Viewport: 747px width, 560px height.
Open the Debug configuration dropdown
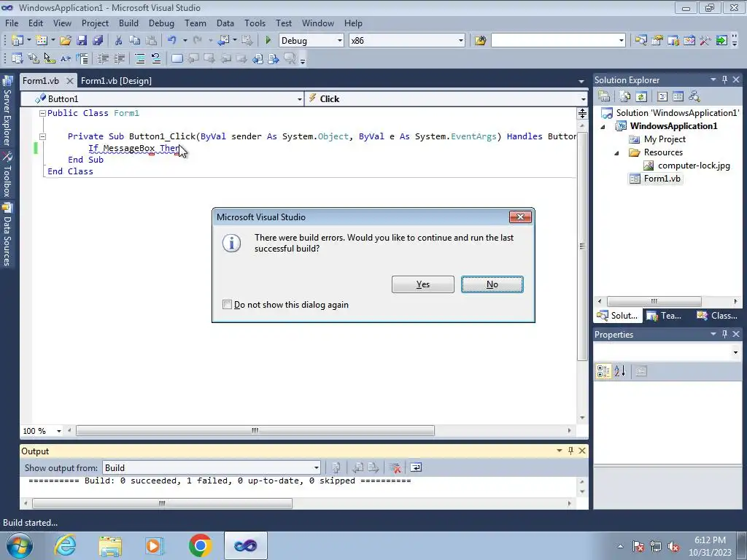coord(340,41)
